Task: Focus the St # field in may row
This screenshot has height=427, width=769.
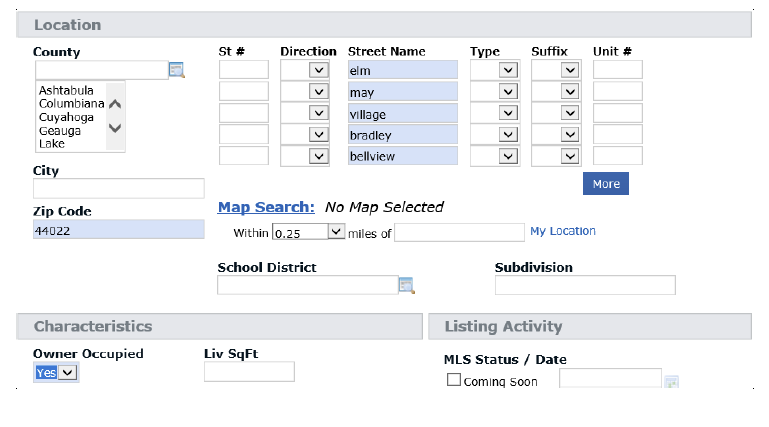Action: (x=244, y=92)
